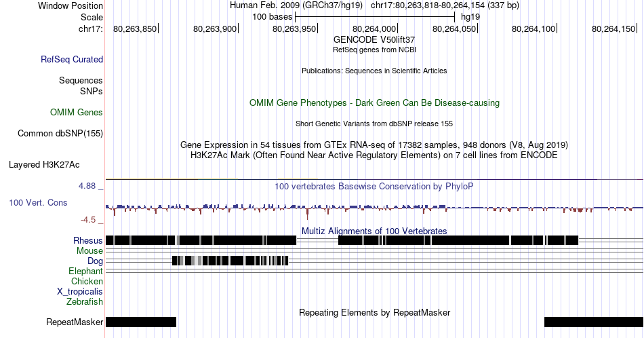Select the Rhesus alignment label

pyautogui.click(x=88, y=240)
